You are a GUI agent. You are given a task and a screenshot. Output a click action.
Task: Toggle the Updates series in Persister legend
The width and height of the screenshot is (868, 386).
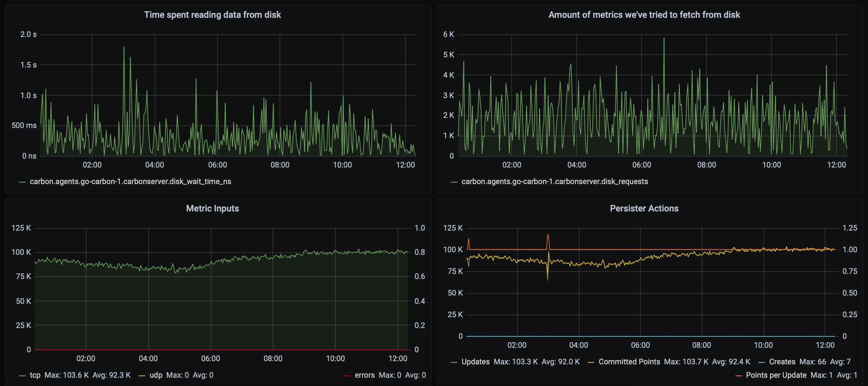coord(475,362)
